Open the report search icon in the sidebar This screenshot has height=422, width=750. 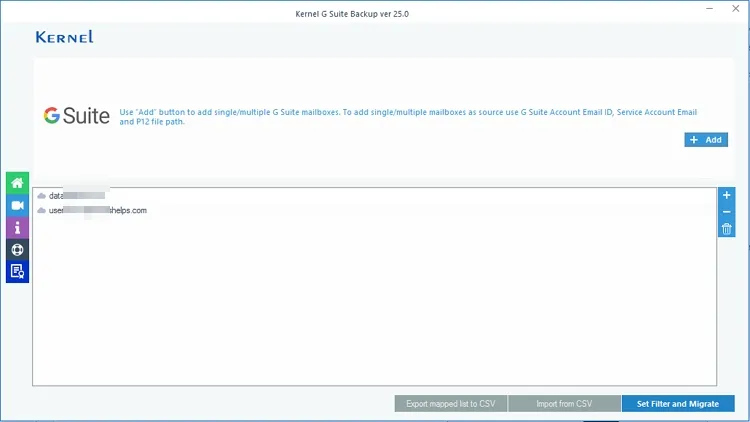[x=17, y=271]
